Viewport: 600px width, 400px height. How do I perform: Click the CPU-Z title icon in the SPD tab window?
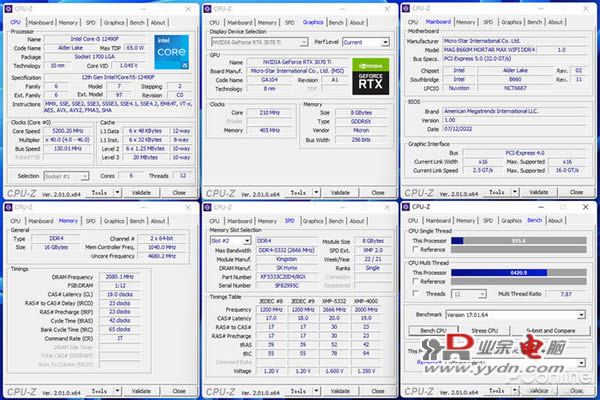[x=207, y=207]
